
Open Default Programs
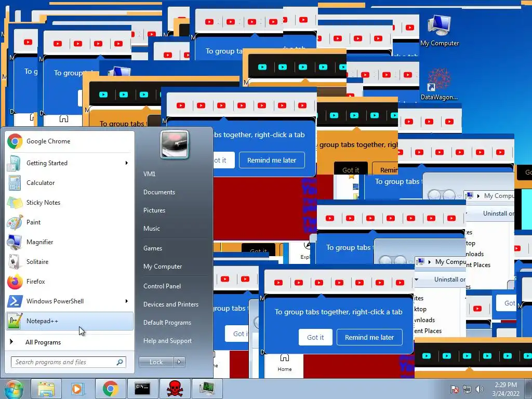[x=167, y=322]
